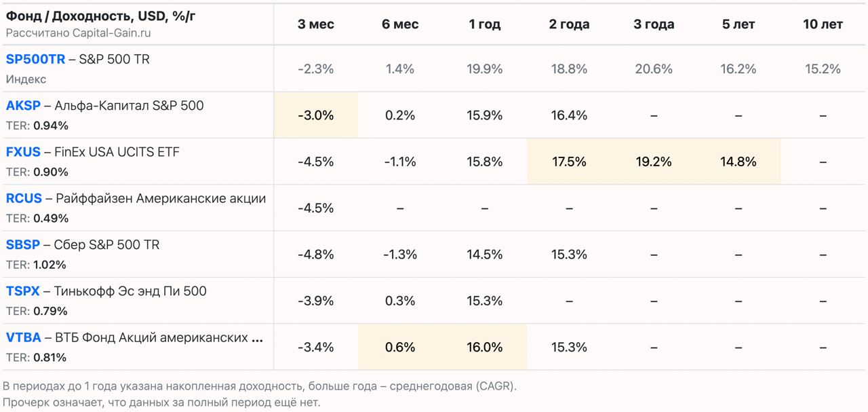Click the highlighted FXUS 19.2% cell
The width and height of the screenshot is (868, 412).
[x=654, y=162]
